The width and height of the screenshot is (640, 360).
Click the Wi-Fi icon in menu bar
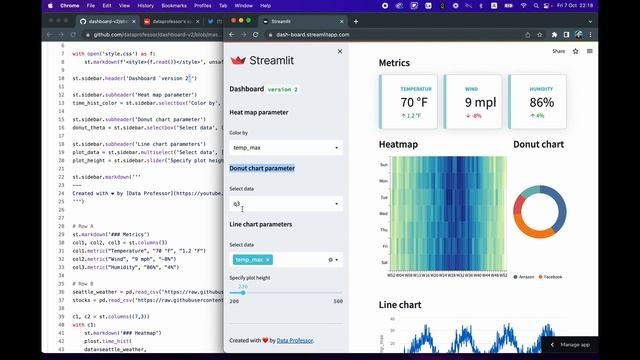point(523,6)
